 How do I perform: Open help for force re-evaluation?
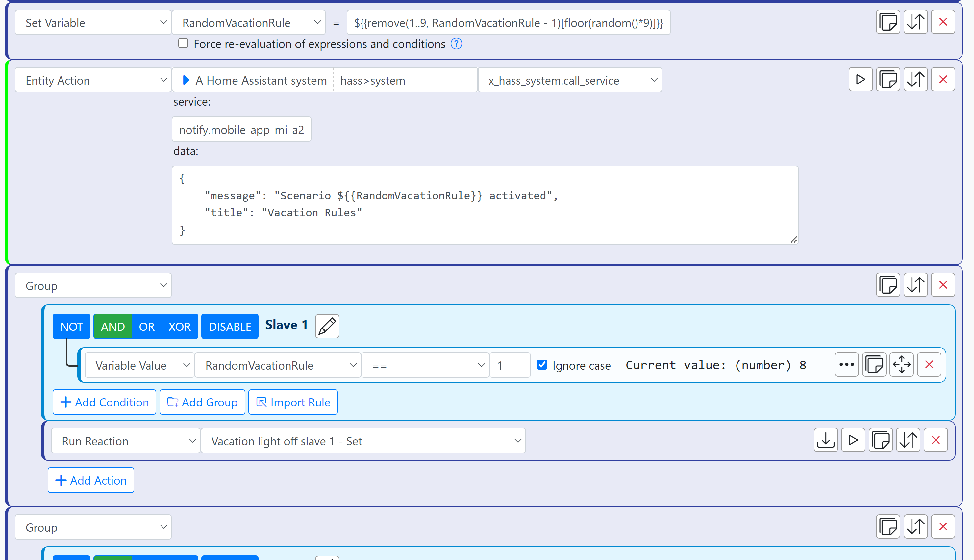456,44
